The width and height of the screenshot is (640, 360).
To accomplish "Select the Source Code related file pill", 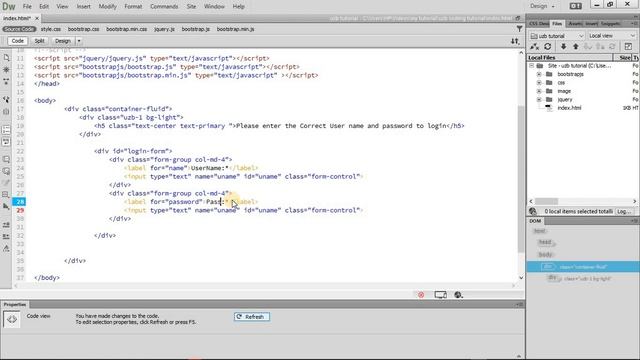I will tap(19, 29).
